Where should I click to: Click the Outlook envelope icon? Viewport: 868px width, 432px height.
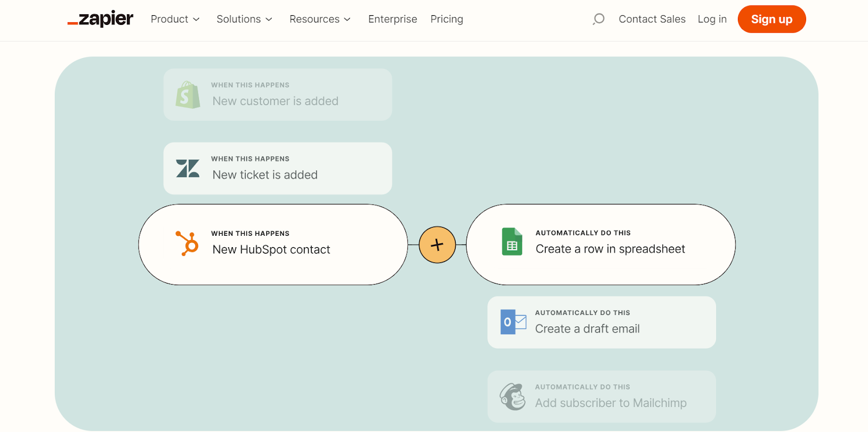tap(513, 322)
